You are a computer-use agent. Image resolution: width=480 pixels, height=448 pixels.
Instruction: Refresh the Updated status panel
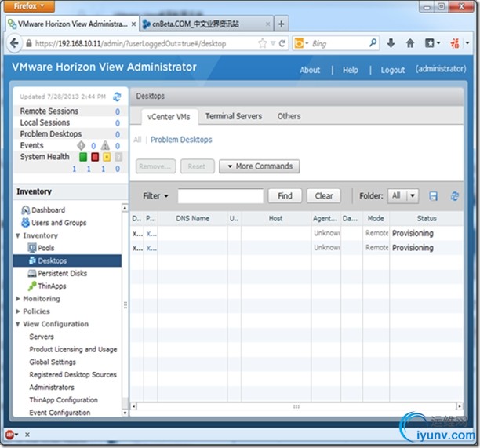tap(117, 97)
